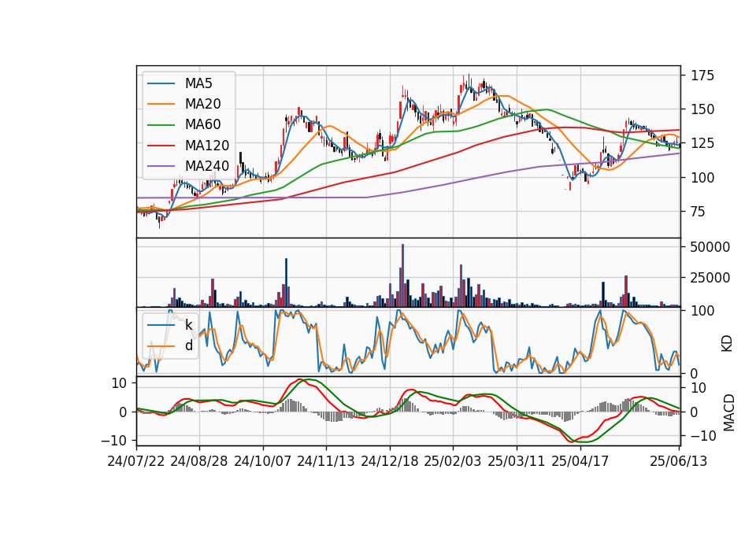Click the 125 price axis label

click(702, 143)
